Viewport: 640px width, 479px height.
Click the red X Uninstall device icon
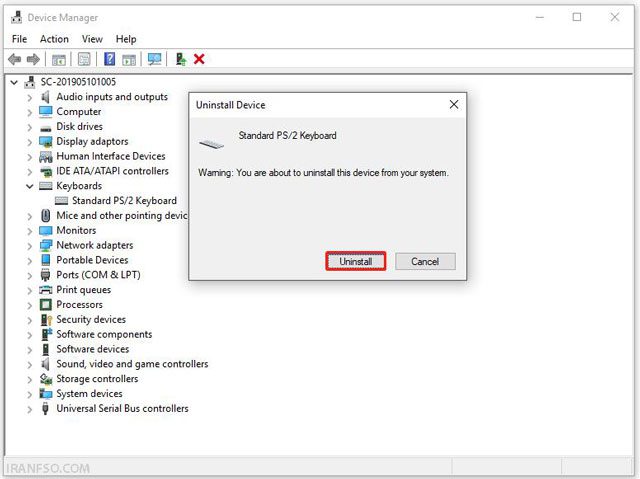(x=199, y=59)
